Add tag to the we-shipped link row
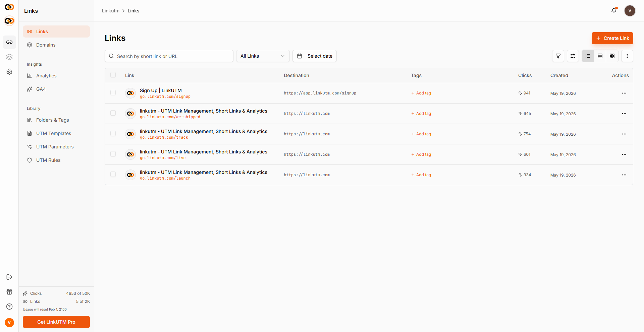This screenshot has width=644, height=332. 421,114
